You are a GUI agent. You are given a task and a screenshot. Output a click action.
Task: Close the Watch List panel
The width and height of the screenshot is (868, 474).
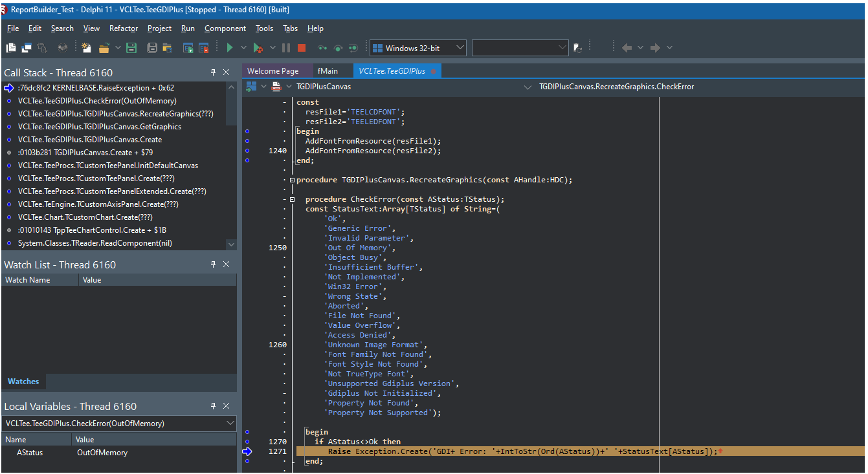click(227, 264)
